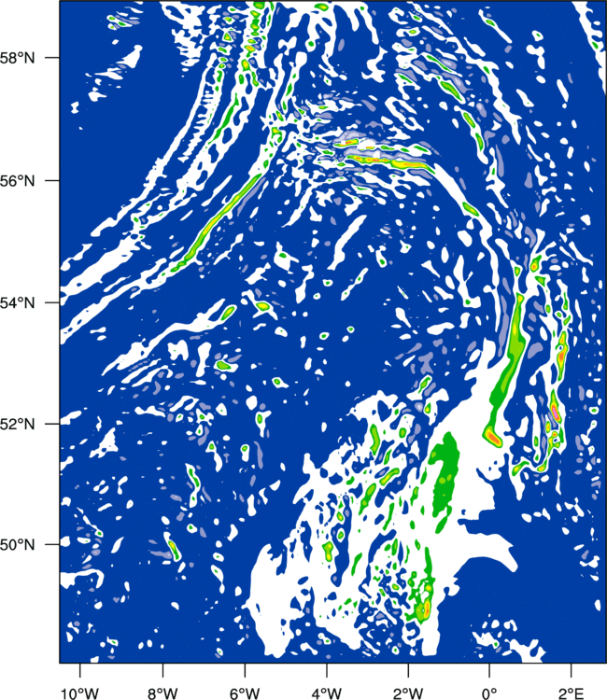The width and height of the screenshot is (607, 700).
Task: Click the 10°W longitude label
Action: pyautogui.click(x=80, y=693)
